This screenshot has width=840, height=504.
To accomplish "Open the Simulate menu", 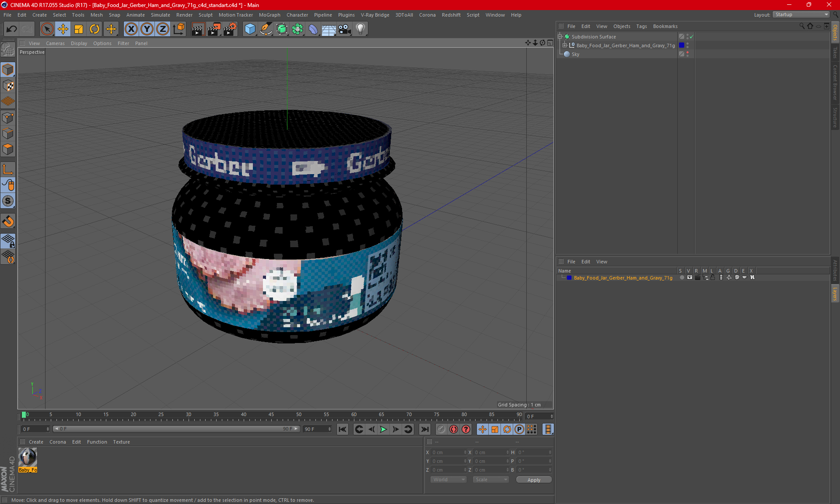I will (x=160, y=15).
